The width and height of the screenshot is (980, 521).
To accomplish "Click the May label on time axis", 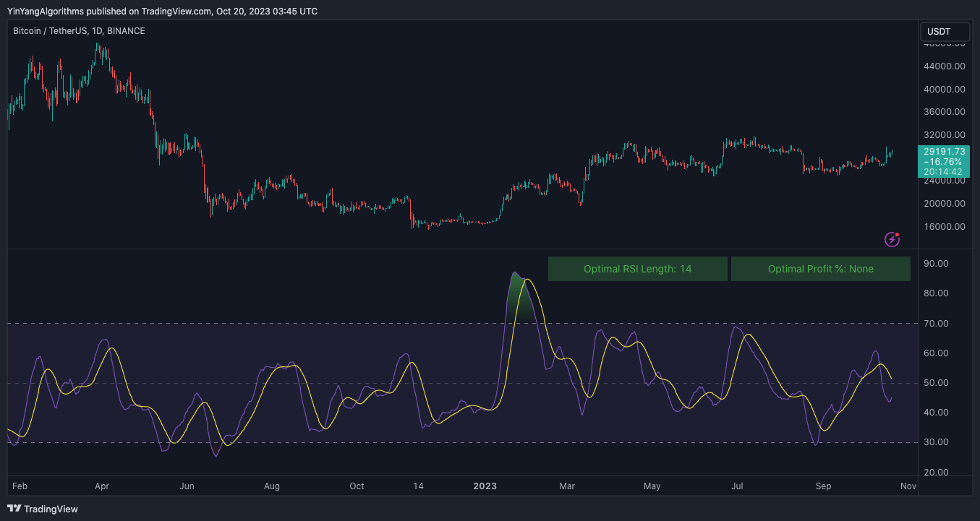I will coord(652,486).
